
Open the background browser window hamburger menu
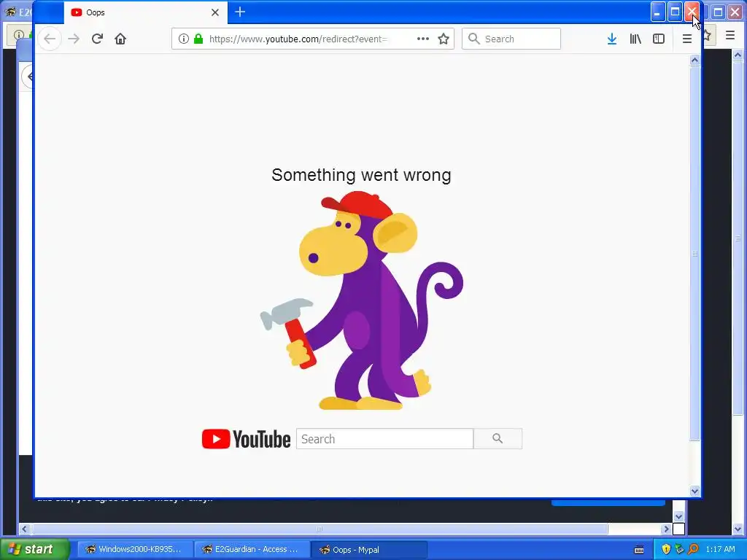(x=729, y=35)
